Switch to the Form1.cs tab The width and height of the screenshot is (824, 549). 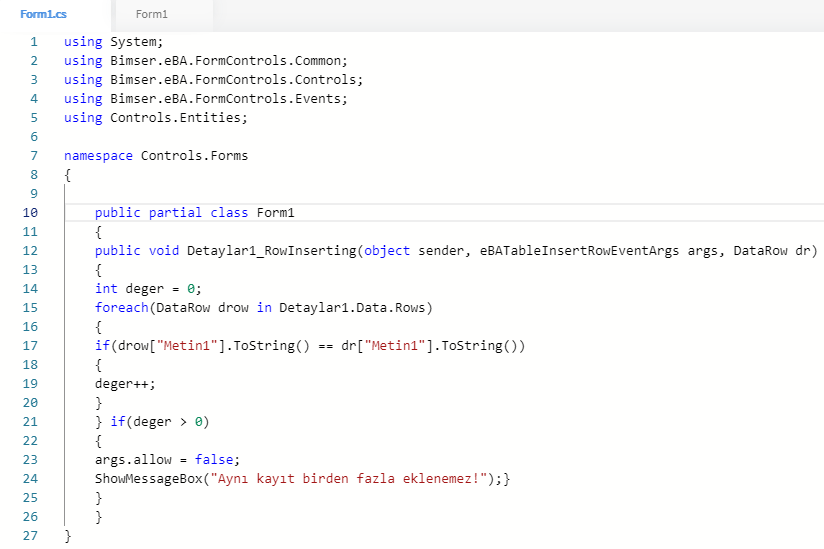[x=42, y=15]
